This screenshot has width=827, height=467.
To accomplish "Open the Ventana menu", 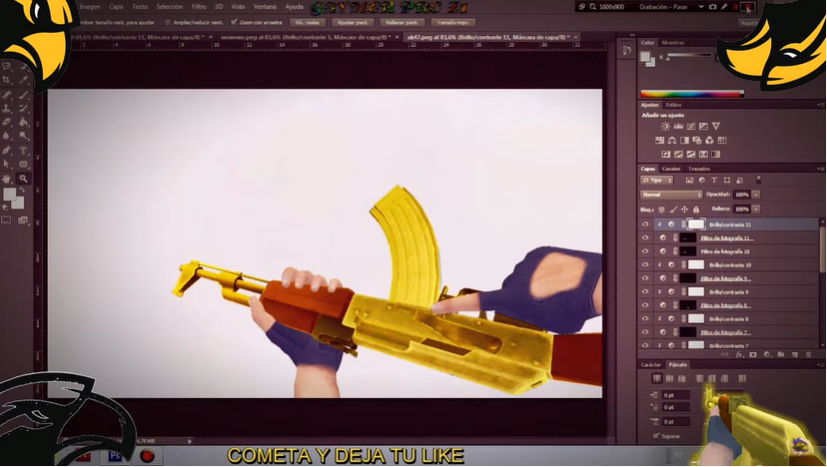I will click(265, 7).
